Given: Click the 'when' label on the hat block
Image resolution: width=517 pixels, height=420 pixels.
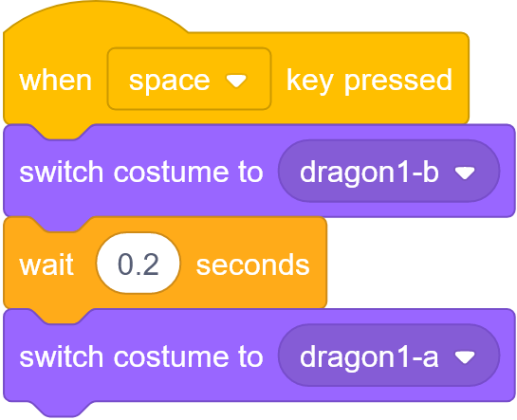Looking at the screenshot, I should click(55, 80).
